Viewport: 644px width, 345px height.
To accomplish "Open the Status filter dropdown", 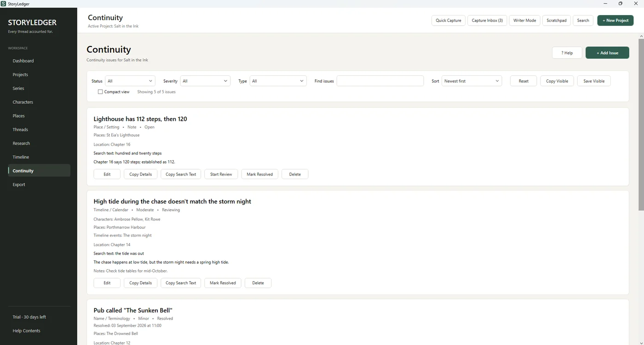I will (x=130, y=81).
